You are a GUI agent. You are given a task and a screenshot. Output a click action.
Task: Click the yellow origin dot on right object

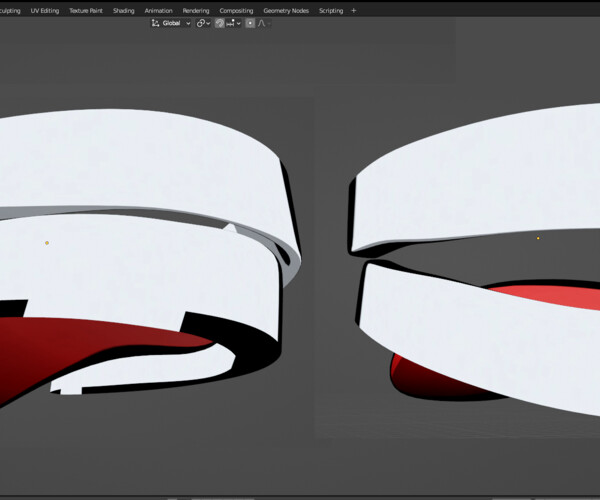pyautogui.click(x=538, y=238)
